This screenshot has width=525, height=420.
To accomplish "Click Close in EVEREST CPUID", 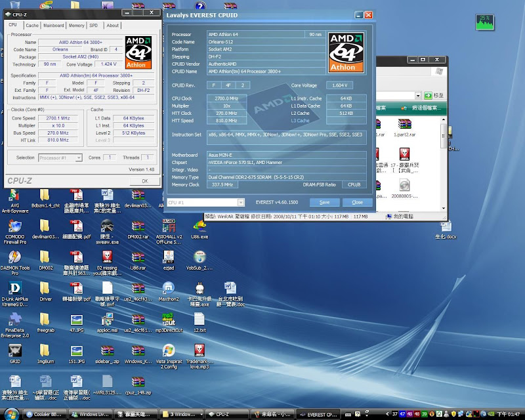I will 357,202.
